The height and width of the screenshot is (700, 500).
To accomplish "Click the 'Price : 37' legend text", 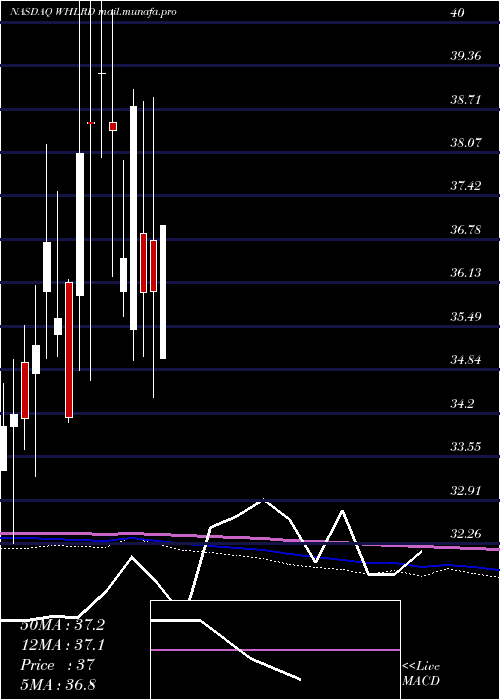I will [57, 665].
